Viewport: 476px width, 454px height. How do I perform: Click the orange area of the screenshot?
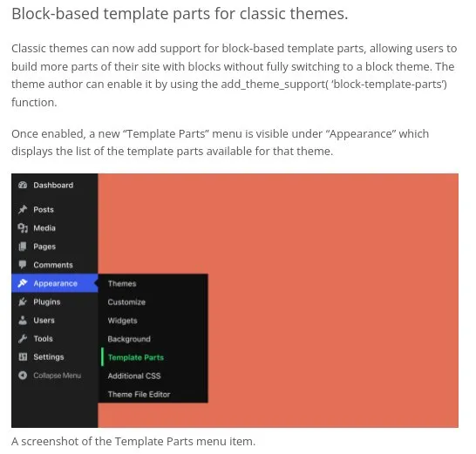click(333, 301)
